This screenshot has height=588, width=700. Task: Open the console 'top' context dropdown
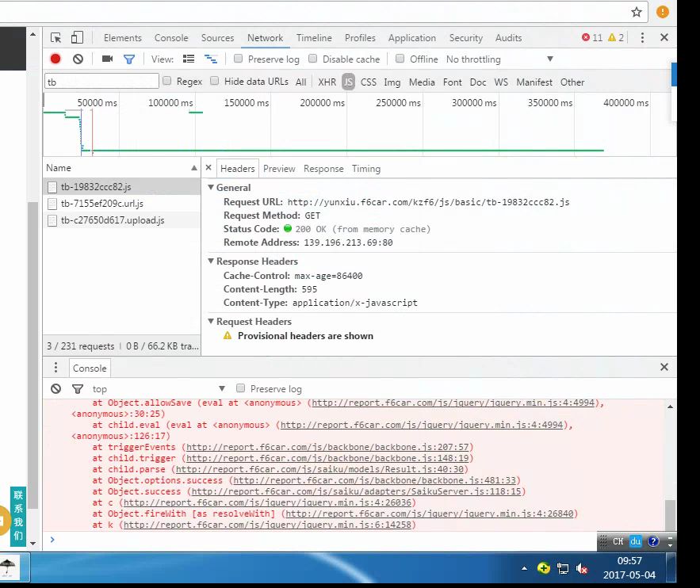[x=159, y=388]
